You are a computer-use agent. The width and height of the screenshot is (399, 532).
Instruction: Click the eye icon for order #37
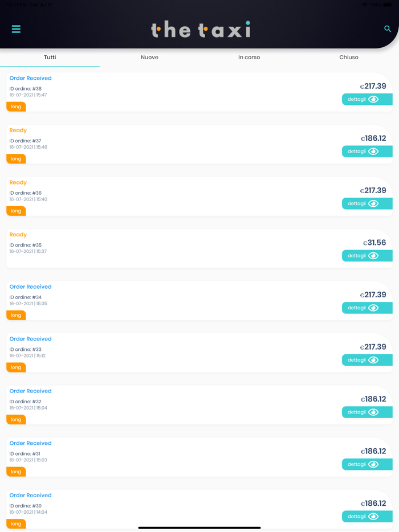point(373,152)
